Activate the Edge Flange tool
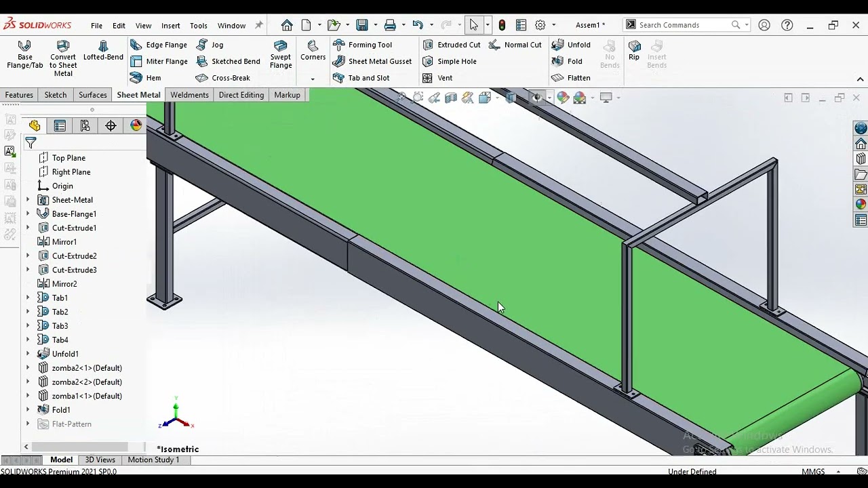This screenshot has height=488, width=868. pyautogui.click(x=159, y=45)
